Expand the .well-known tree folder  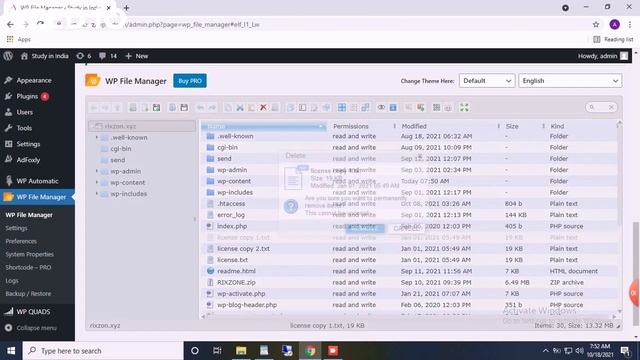coord(97,138)
